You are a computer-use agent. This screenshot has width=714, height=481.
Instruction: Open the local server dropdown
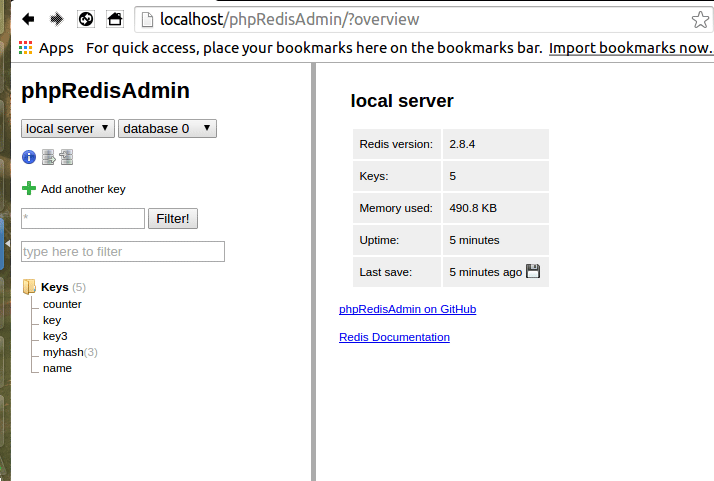[67, 128]
